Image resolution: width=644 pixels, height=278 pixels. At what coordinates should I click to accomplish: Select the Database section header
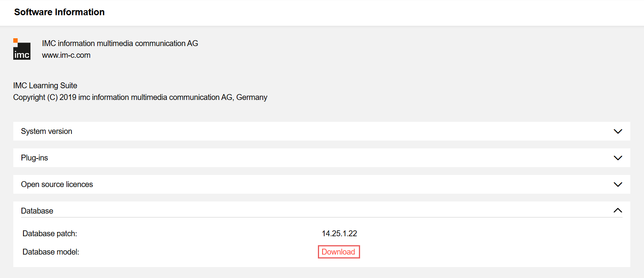tap(37, 210)
